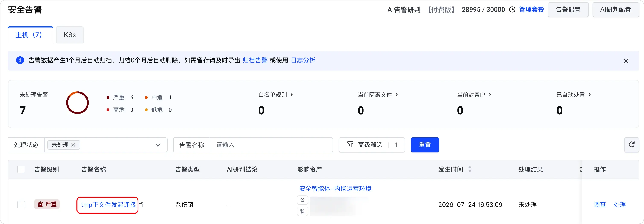The width and height of the screenshot is (644, 224).
Task: Focus the 告警名称 search input
Action: pos(271,145)
